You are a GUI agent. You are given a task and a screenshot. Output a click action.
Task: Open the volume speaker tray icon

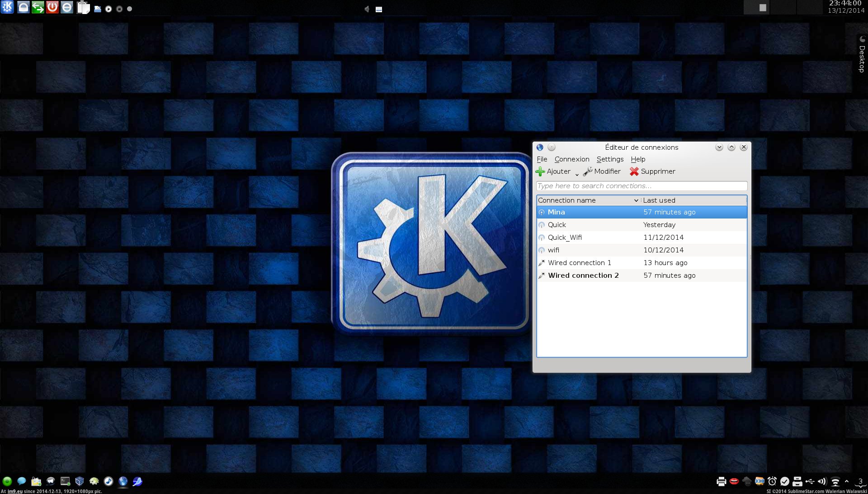[822, 481]
